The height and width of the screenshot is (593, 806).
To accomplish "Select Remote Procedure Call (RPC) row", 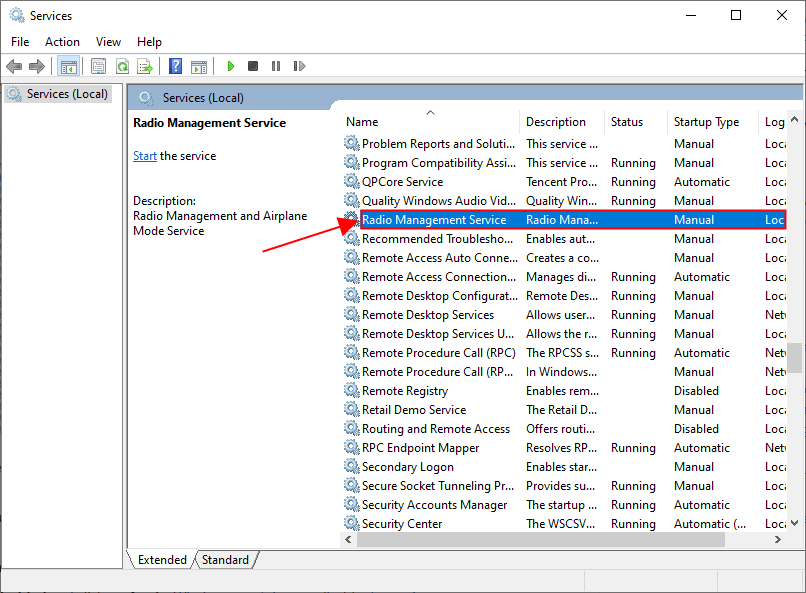I will pos(564,353).
